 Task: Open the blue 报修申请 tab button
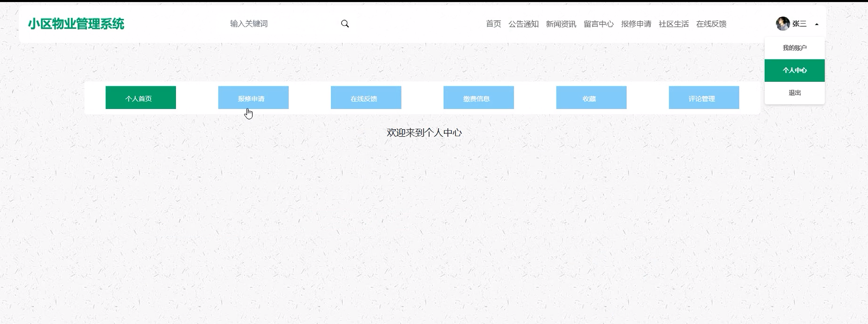(x=253, y=98)
